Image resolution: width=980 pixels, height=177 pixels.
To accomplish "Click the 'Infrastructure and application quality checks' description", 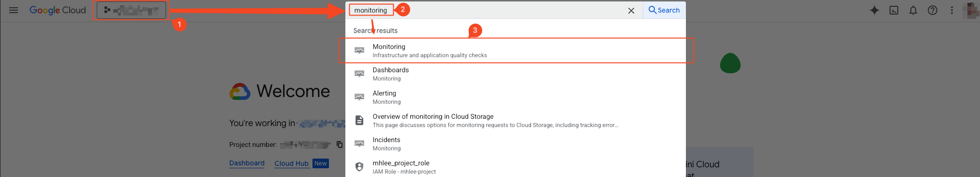I will point(430,55).
